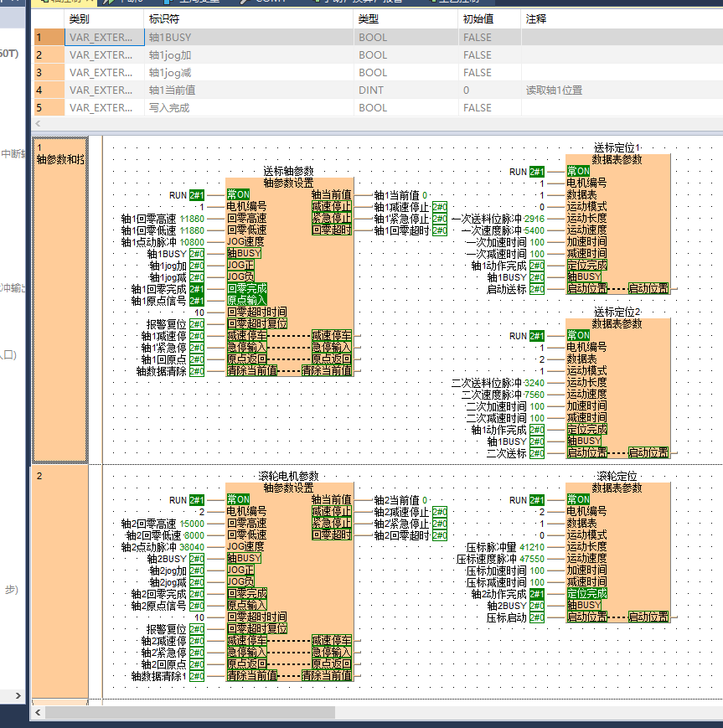Click the 压标脉冲里 value 41210

click(x=531, y=547)
